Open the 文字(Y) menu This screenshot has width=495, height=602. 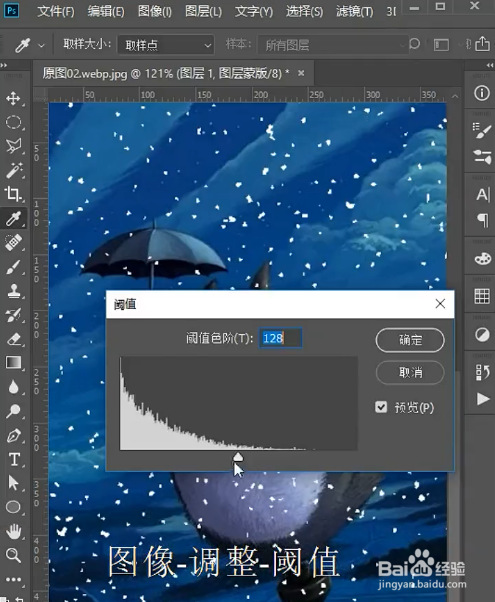pyautogui.click(x=254, y=12)
